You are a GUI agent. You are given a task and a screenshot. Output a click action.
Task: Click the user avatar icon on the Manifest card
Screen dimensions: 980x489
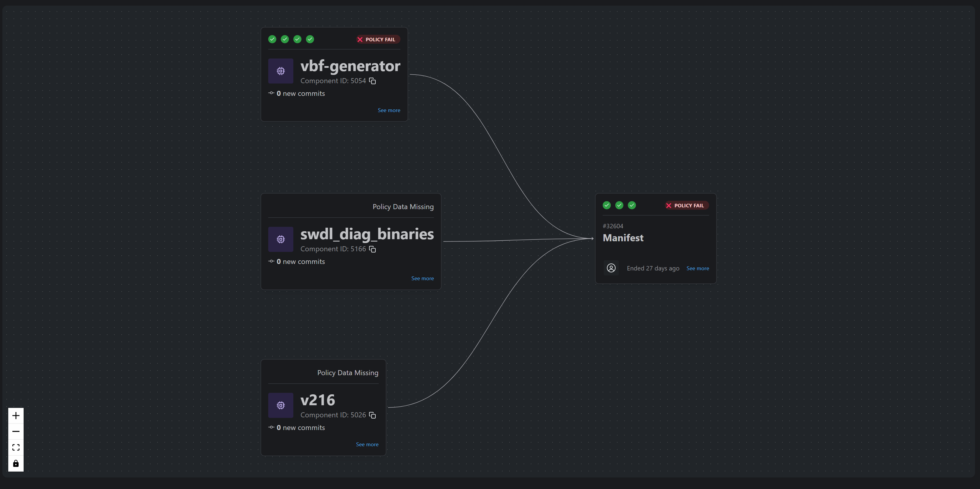(x=611, y=268)
